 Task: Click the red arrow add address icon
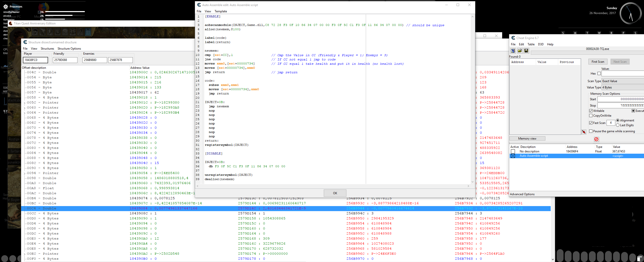[x=584, y=132]
